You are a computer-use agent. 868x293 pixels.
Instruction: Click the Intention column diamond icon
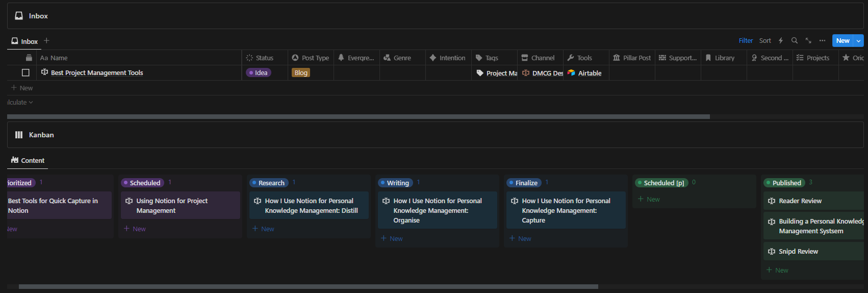coord(433,58)
